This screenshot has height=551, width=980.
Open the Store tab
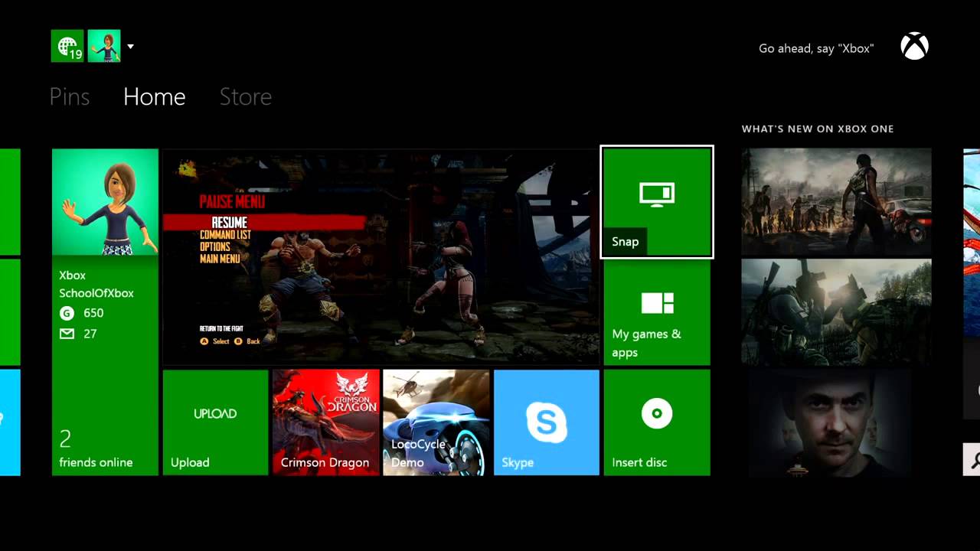coord(246,96)
